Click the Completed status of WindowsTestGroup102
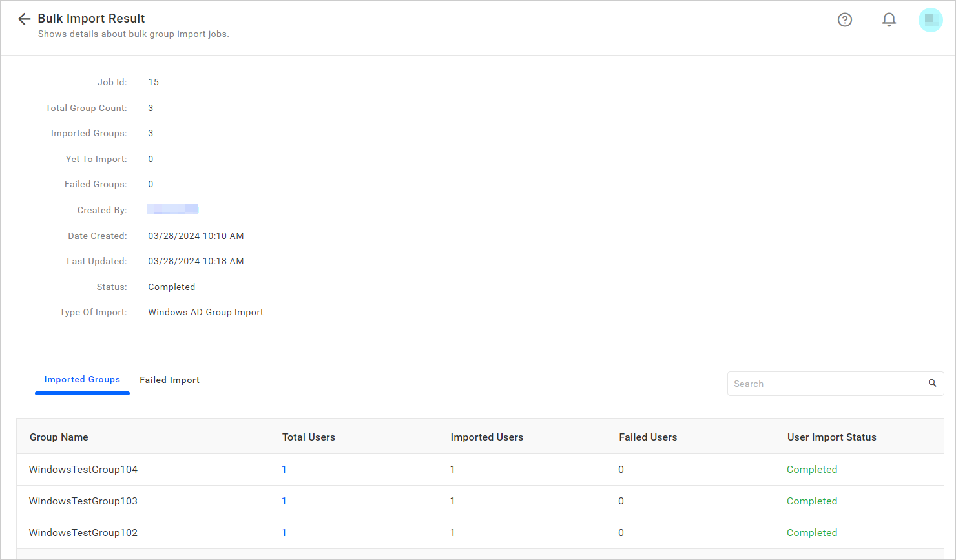Screen dimensions: 956x560 point(812,533)
